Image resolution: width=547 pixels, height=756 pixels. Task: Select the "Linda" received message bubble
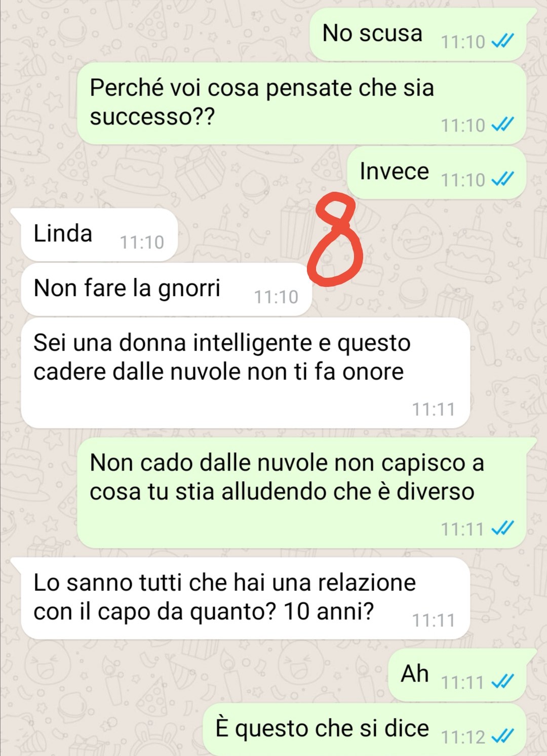pos(99,235)
